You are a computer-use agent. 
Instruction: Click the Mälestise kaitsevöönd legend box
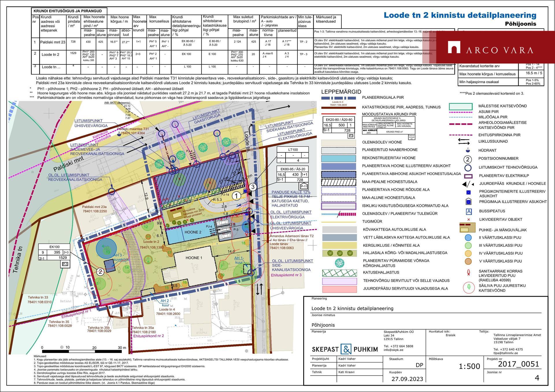click(x=460, y=106)
